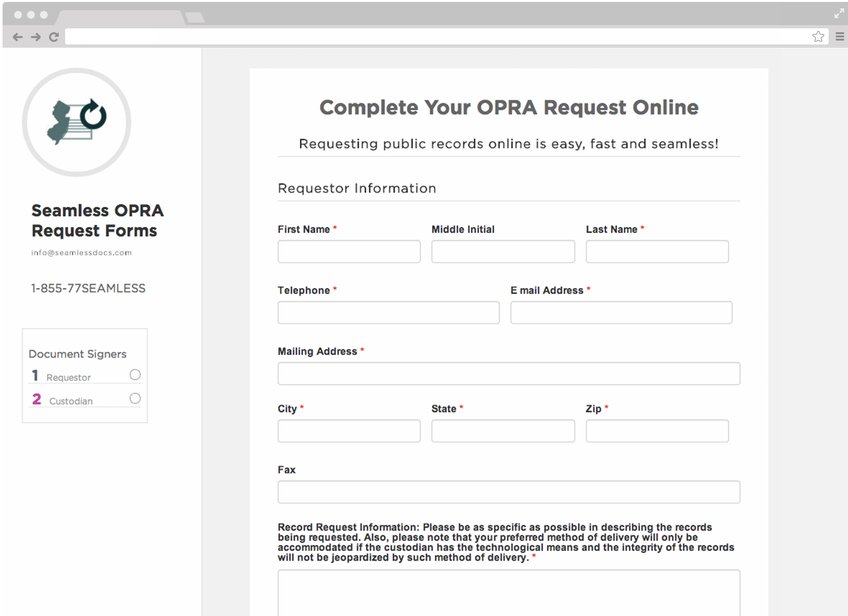848x616 pixels.
Task: Reload the page with refresh icon
Action: tap(54, 37)
